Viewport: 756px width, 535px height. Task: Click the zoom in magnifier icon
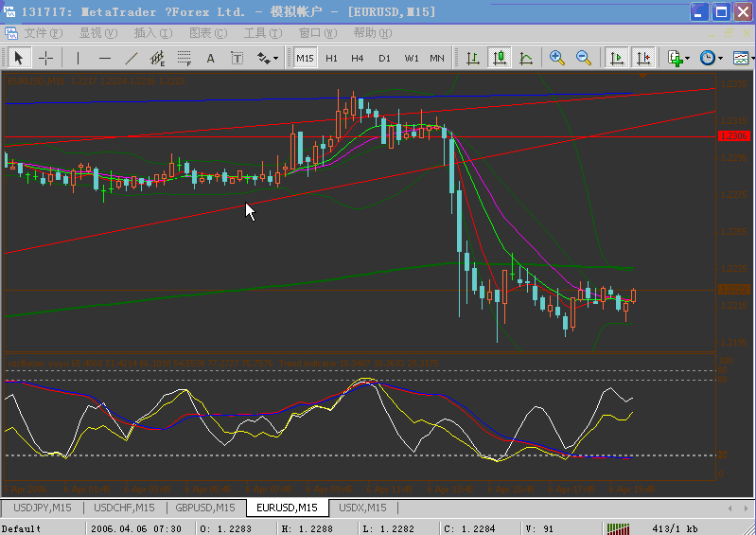click(557, 58)
